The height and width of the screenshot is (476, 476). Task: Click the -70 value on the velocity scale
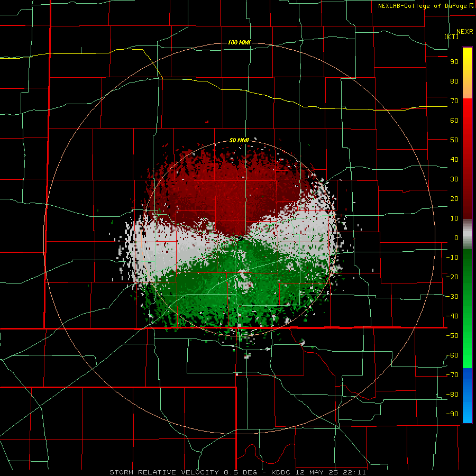tap(452, 375)
